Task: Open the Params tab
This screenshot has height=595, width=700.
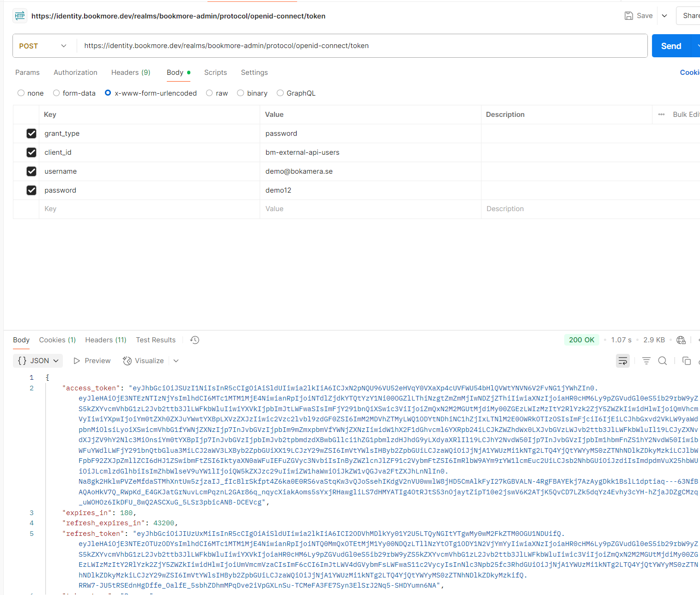Action: (27, 73)
